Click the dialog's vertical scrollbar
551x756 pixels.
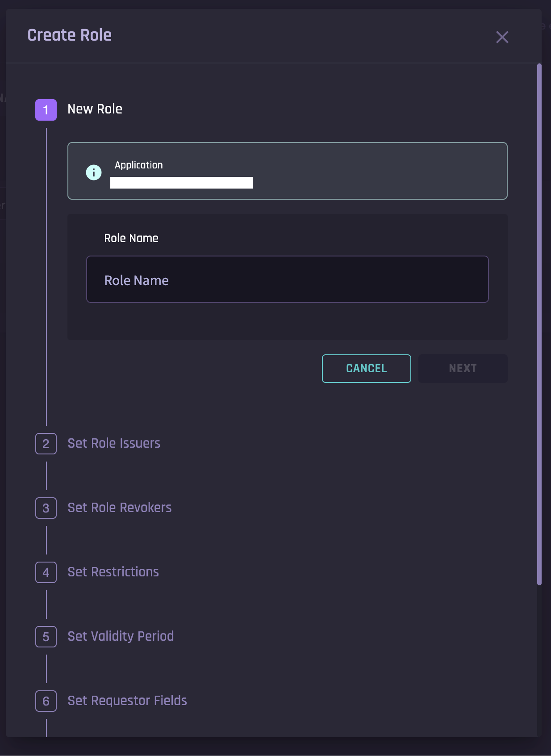539,324
